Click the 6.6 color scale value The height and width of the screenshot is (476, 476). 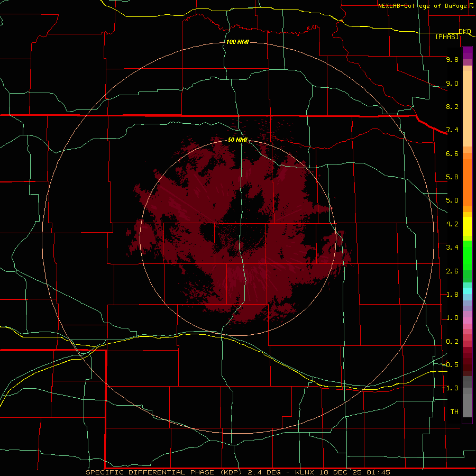pos(452,153)
